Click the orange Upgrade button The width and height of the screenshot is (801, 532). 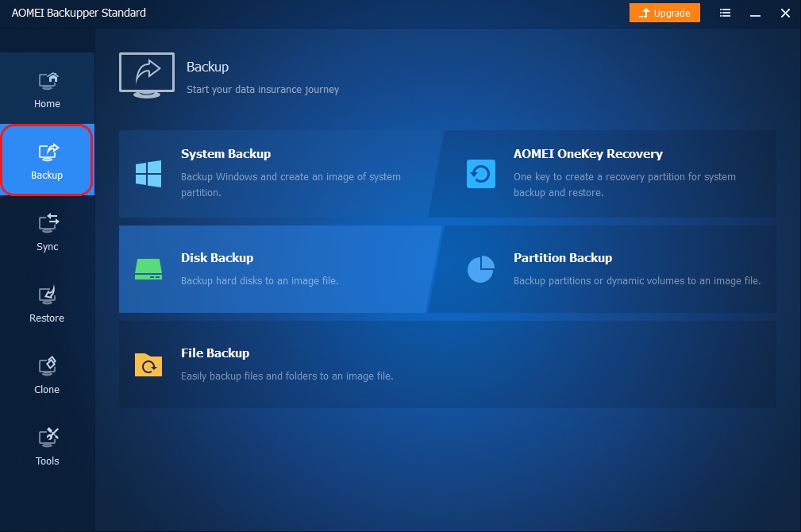(x=664, y=13)
